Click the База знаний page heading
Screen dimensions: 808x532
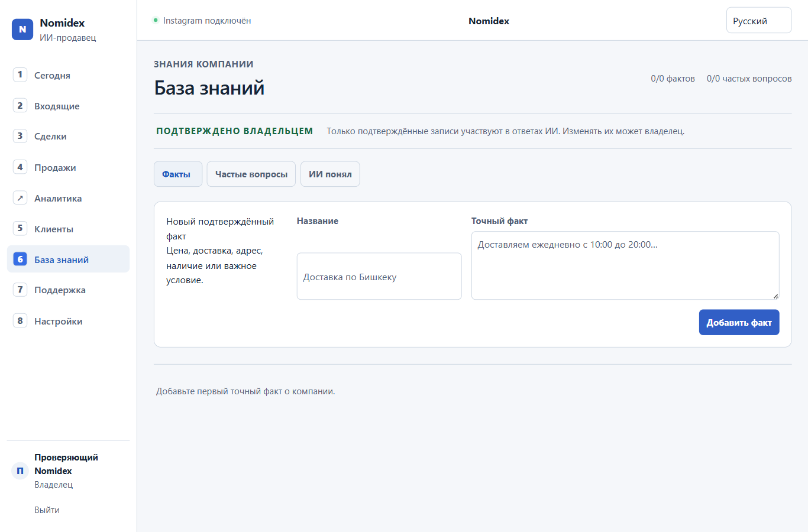209,88
